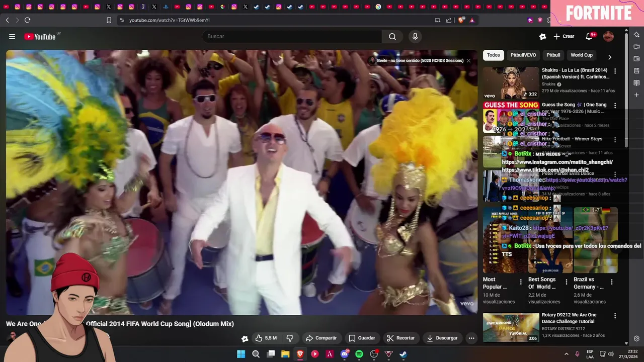
Task: Click the Crear create button
Action: 564,36
